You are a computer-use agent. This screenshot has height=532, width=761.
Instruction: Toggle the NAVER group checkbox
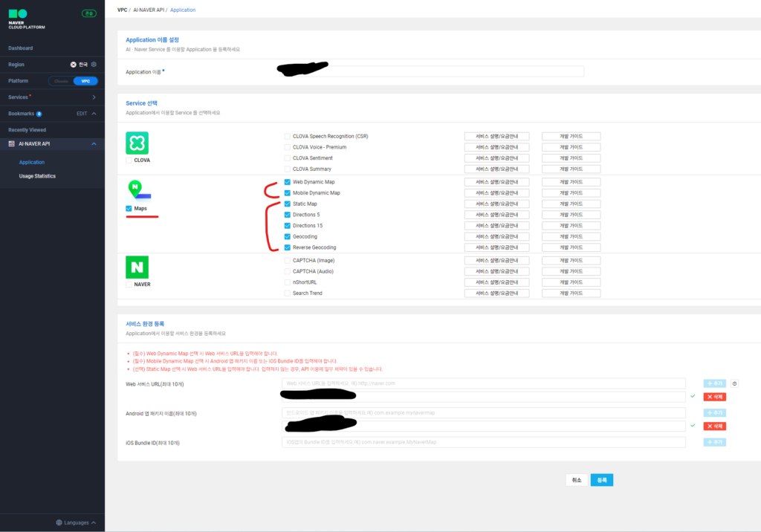point(129,285)
